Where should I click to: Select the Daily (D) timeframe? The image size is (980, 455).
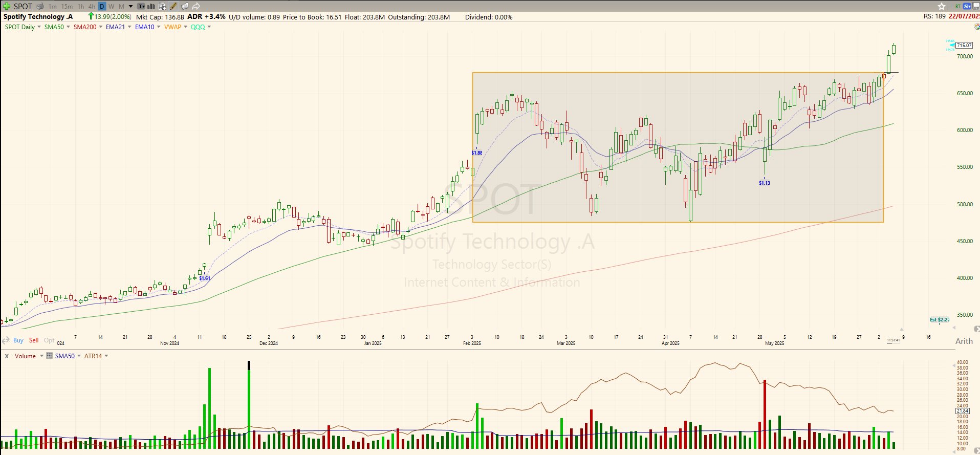(102, 7)
